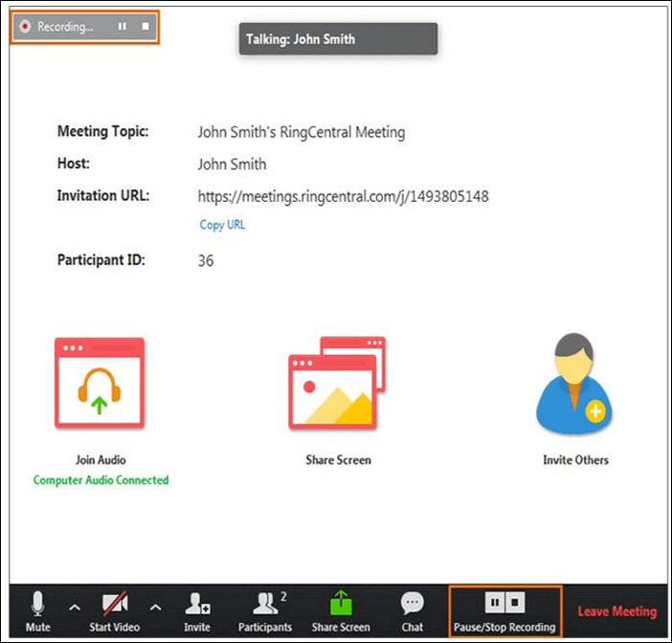The height and width of the screenshot is (643, 672).
Task: Click the invitation URL text
Action: (343, 196)
